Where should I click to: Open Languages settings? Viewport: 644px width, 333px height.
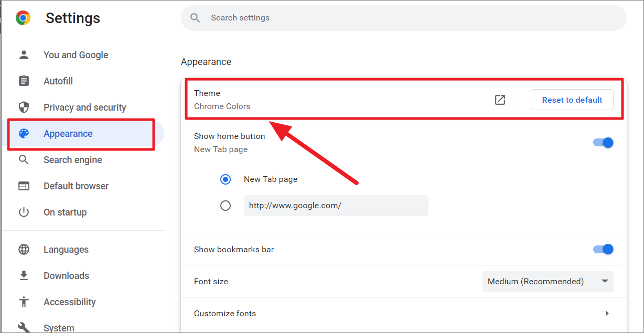(66, 250)
